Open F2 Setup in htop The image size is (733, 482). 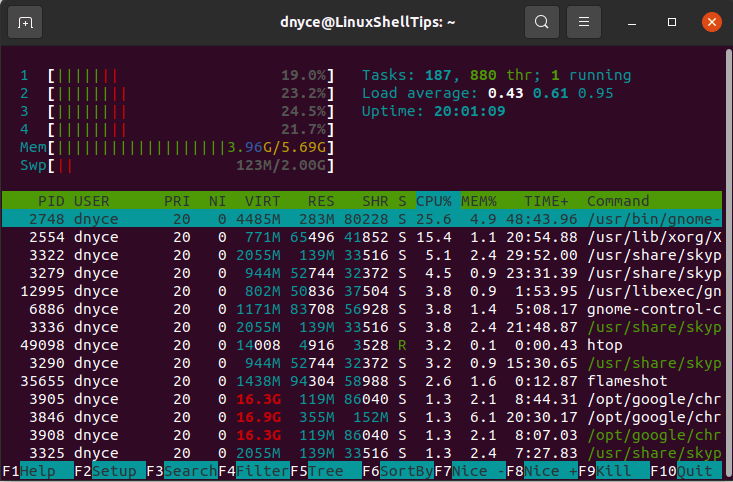(110, 471)
